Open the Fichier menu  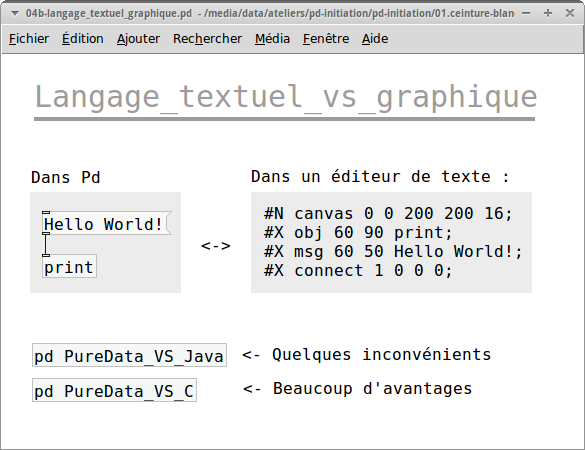tap(29, 39)
